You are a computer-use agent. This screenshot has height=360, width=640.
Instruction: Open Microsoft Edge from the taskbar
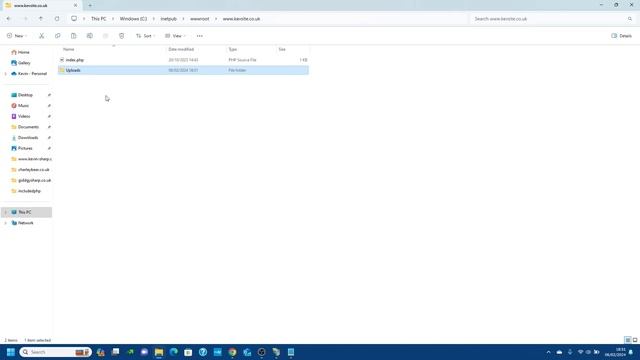pyautogui.click(x=173, y=352)
